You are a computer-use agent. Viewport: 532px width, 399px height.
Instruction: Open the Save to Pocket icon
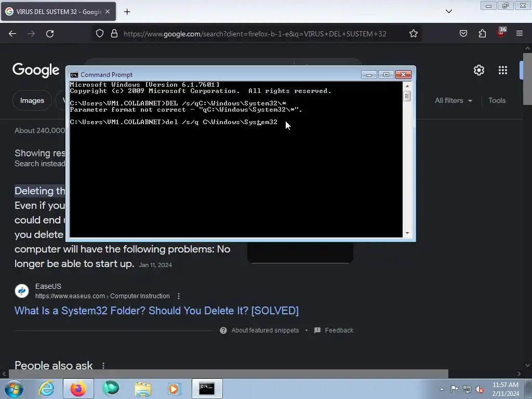point(463,33)
